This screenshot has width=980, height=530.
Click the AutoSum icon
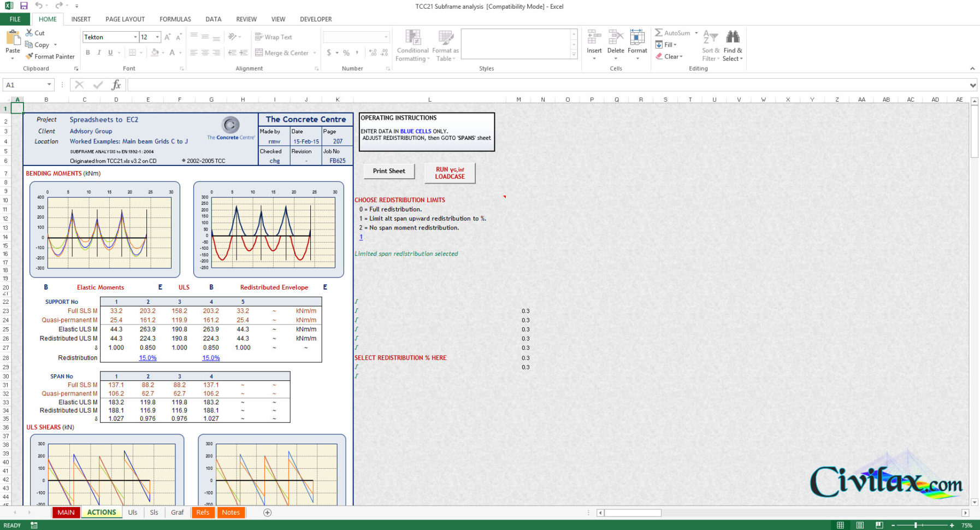click(659, 33)
